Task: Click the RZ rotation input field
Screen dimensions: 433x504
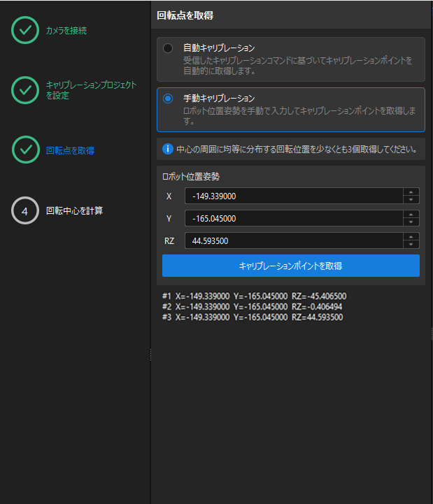Action: 294,240
